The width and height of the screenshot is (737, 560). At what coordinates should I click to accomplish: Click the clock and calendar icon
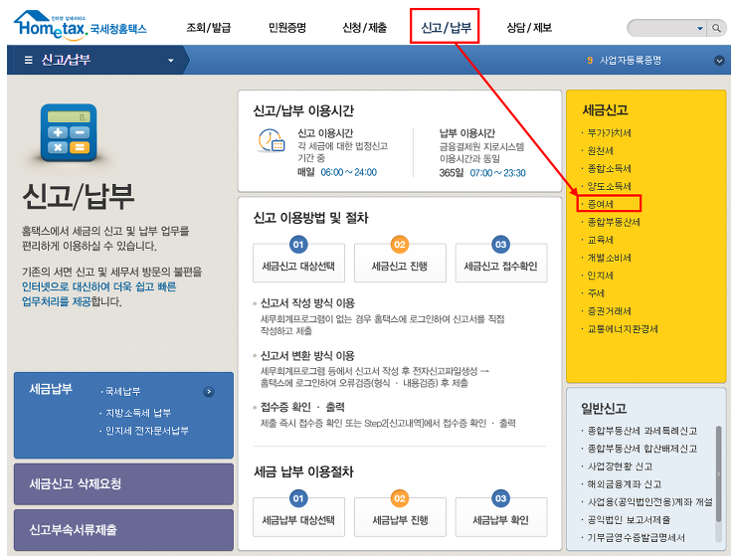pos(272,140)
